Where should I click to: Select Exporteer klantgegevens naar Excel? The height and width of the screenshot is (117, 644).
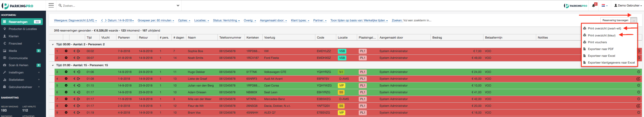(x=611, y=63)
